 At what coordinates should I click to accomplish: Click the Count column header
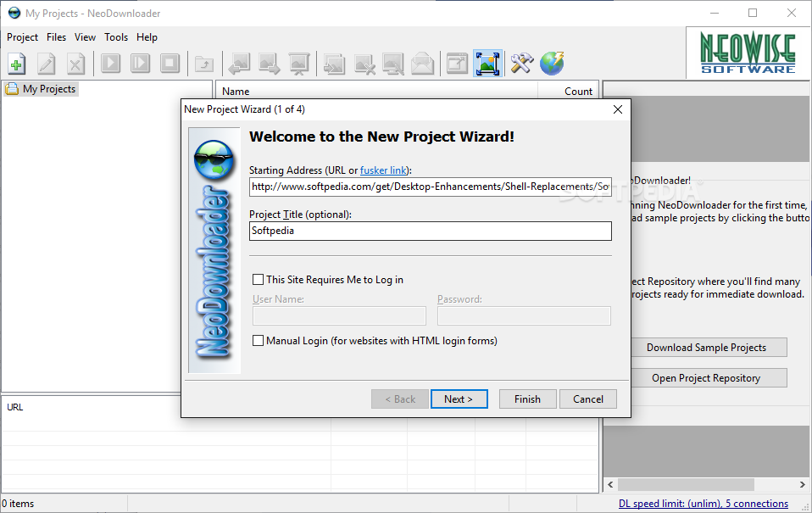[x=568, y=92]
